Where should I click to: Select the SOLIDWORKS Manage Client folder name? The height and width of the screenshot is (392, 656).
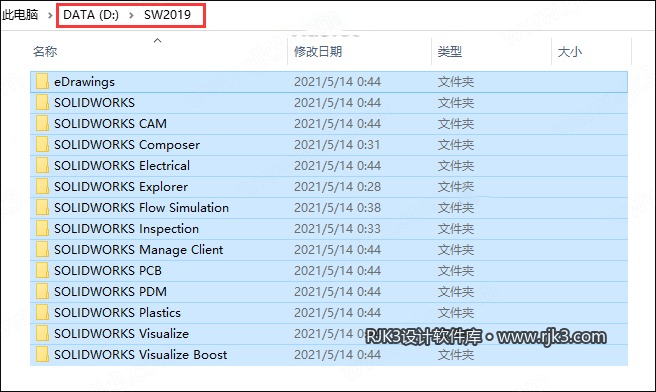[138, 250]
